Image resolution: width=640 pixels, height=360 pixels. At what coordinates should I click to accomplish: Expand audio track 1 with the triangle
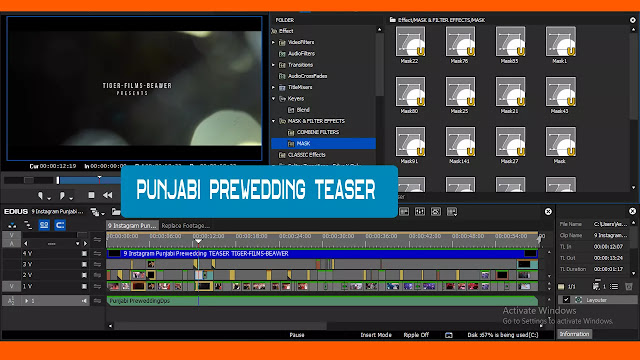(x=27, y=301)
